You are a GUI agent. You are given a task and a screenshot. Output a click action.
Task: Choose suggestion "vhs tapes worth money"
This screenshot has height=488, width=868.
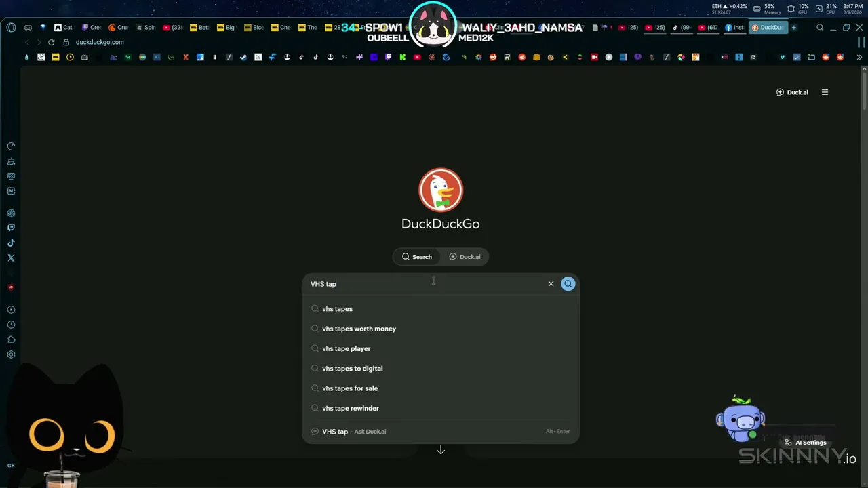coord(441,329)
